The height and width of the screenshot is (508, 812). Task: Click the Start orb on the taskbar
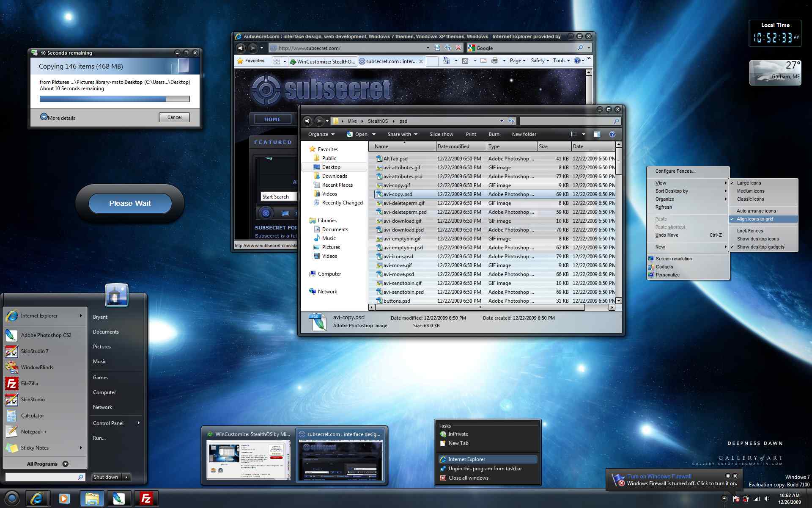[12, 498]
